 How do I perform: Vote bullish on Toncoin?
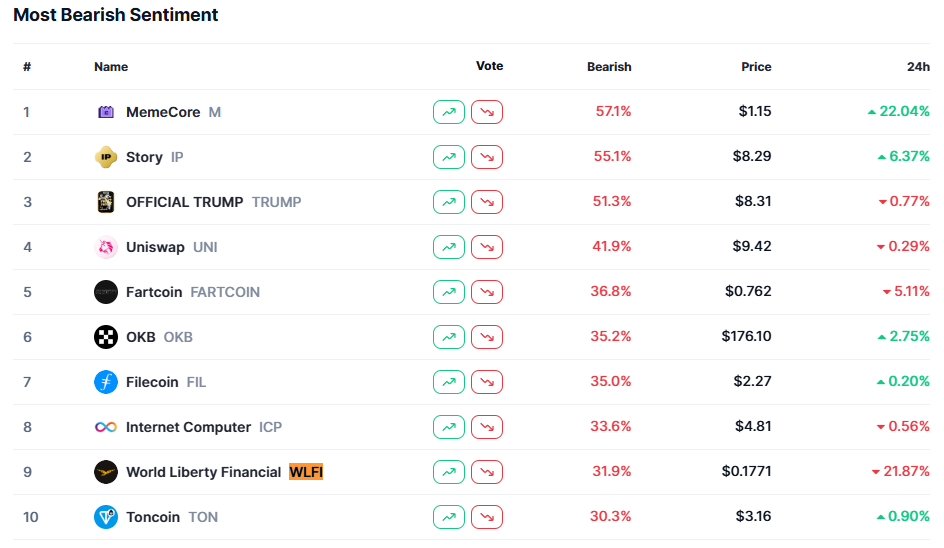449,517
